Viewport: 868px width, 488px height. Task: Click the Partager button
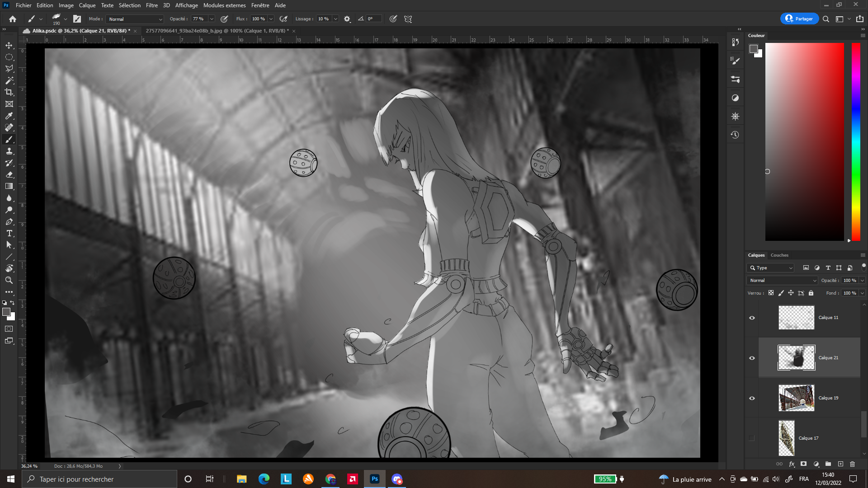click(x=799, y=19)
